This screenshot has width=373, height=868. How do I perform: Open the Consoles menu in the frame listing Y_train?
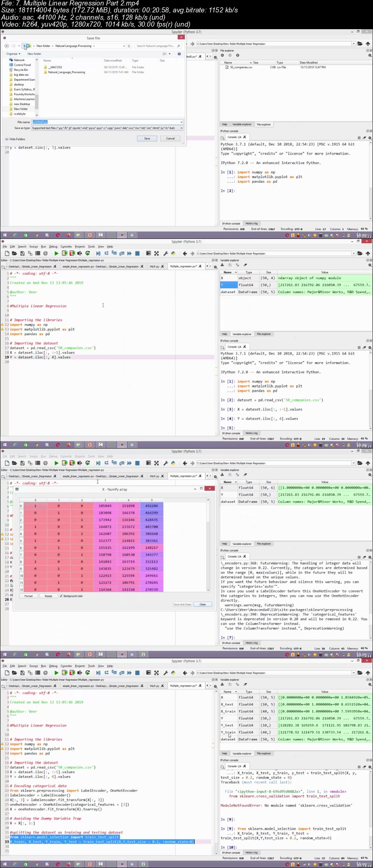(66, 666)
